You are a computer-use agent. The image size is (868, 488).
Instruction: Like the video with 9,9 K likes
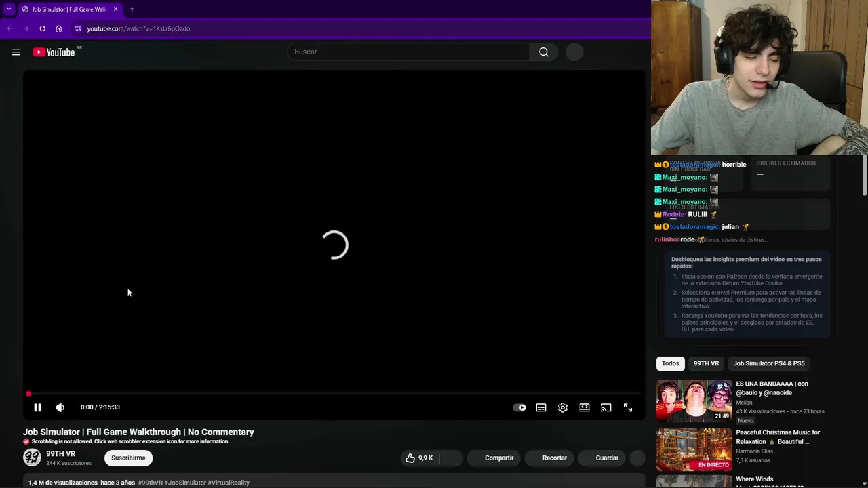coord(419,458)
